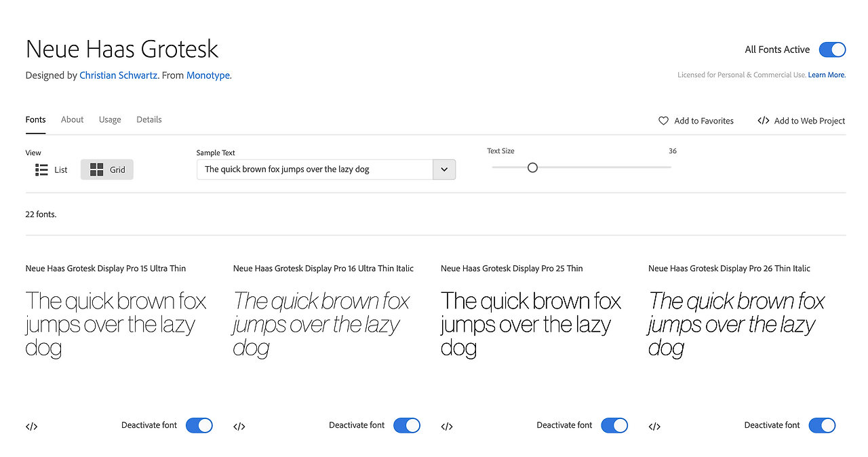Click the heart icon for Add to Favorites
The width and height of the screenshot is (868, 457).
(x=663, y=121)
